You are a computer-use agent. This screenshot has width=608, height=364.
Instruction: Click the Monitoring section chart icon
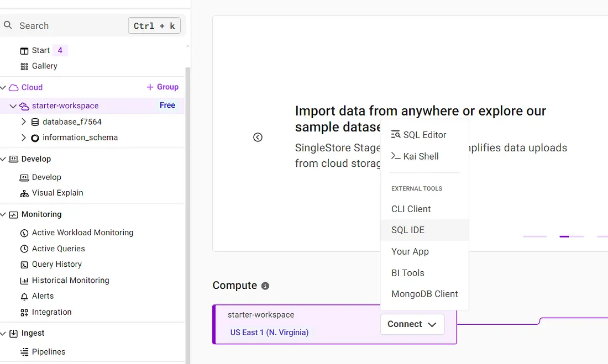[x=14, y=215]
